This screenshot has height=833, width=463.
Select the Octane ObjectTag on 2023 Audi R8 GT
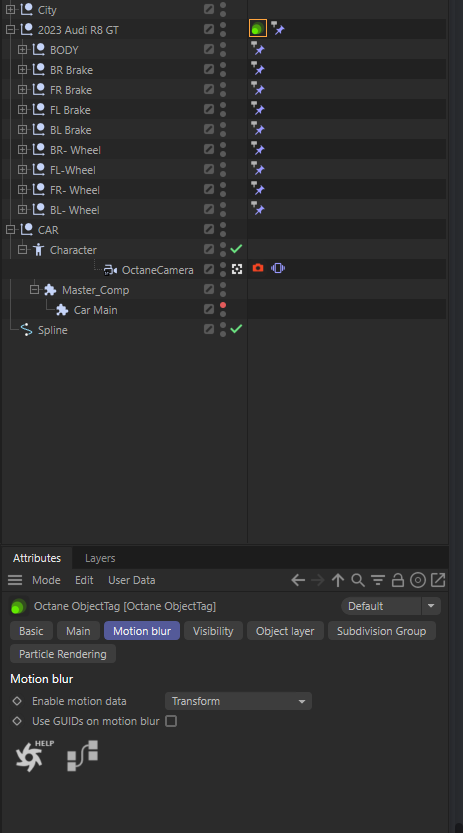click(258, 29)
